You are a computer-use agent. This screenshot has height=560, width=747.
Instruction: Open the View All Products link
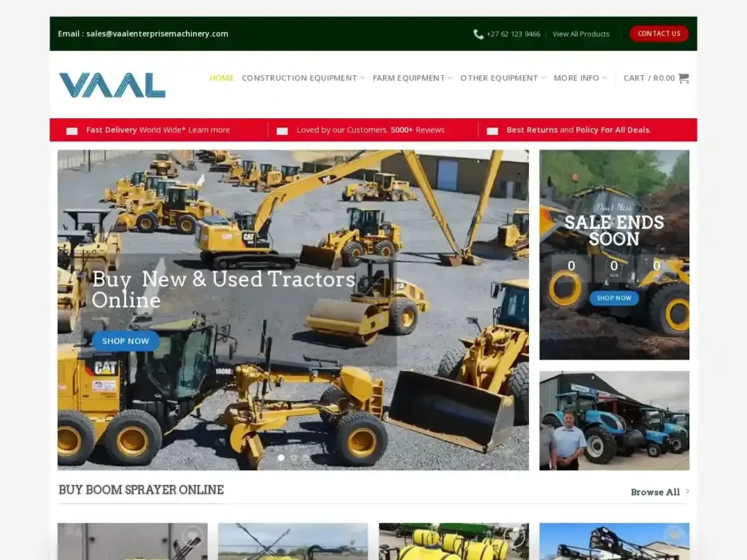pos(581,34)
